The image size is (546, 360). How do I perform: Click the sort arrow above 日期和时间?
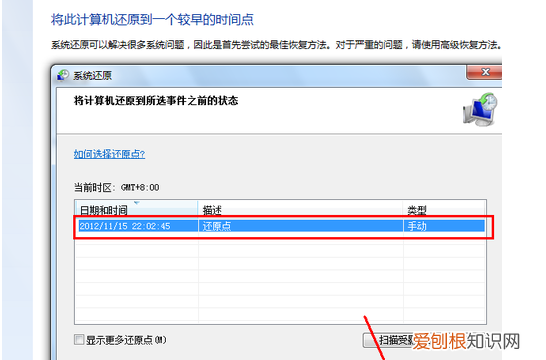pyautogui.click(x=136, y=203)
